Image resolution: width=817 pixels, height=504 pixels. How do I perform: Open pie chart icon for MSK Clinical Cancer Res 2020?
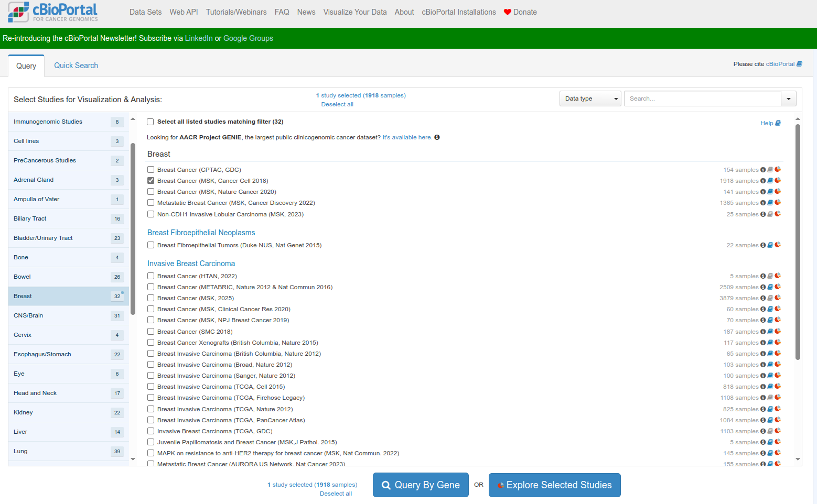coord(778,309)
